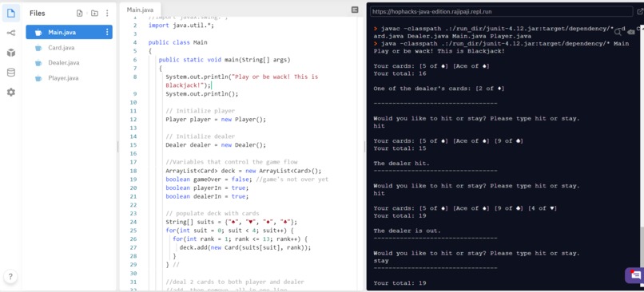Click the code line 'import java.util.*;'
Image resolution: width=644 pixels, height=292 pixels.
[181, 26]
